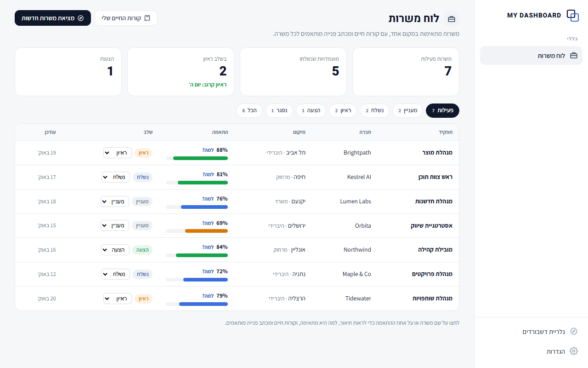Go to גלריית דשבורדים sidebar link
Screen dimensions: 588x368
[531, 332]
